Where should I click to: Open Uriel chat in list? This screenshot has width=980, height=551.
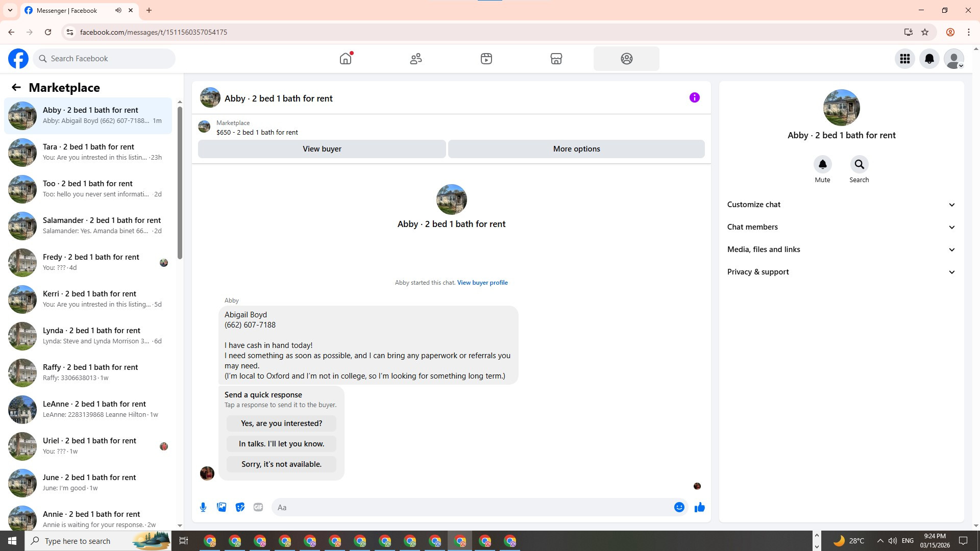click(x=88, y=446)
